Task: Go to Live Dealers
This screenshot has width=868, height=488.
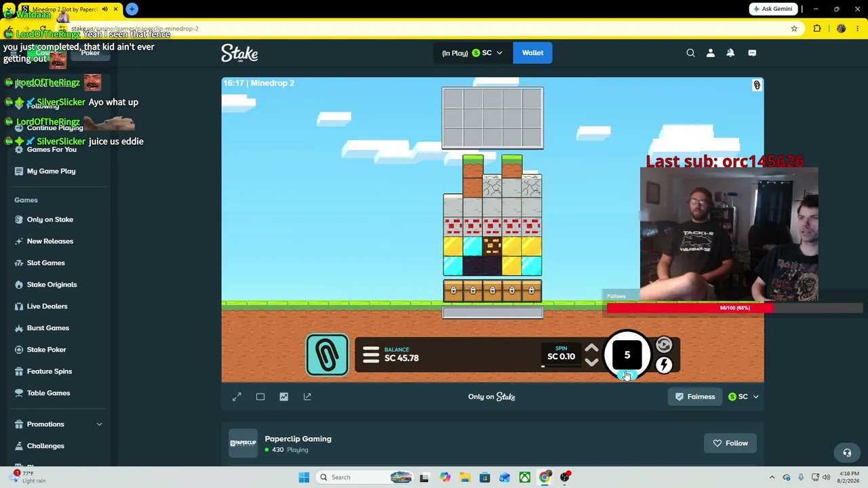Action: click(47, 306)
